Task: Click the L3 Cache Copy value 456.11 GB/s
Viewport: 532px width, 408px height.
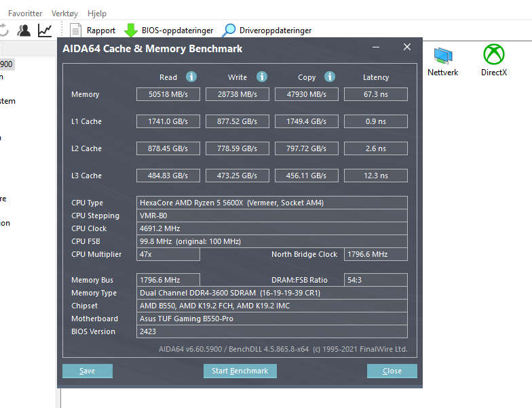Action: point(307,176)
